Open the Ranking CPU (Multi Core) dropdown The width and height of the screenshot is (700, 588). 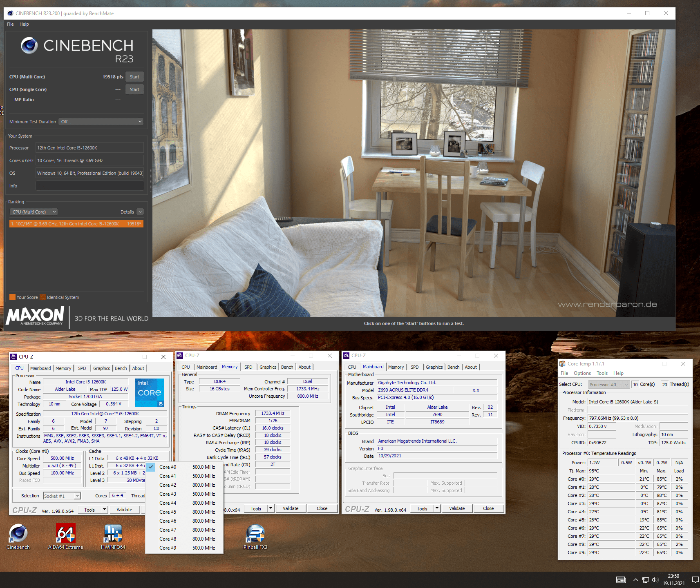[34, 212]
